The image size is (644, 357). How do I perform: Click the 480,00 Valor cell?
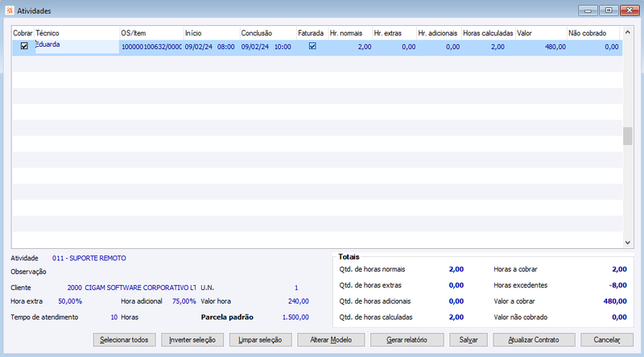click(555, 47)
